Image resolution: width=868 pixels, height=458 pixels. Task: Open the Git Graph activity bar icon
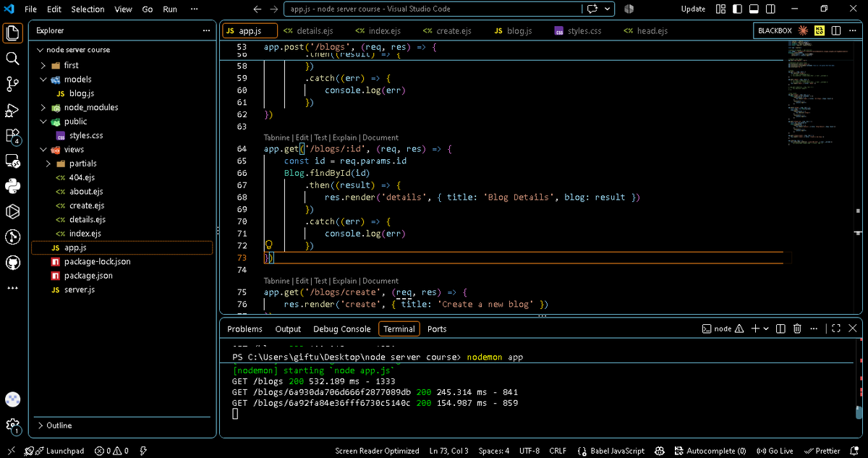[x=12, y=237]
